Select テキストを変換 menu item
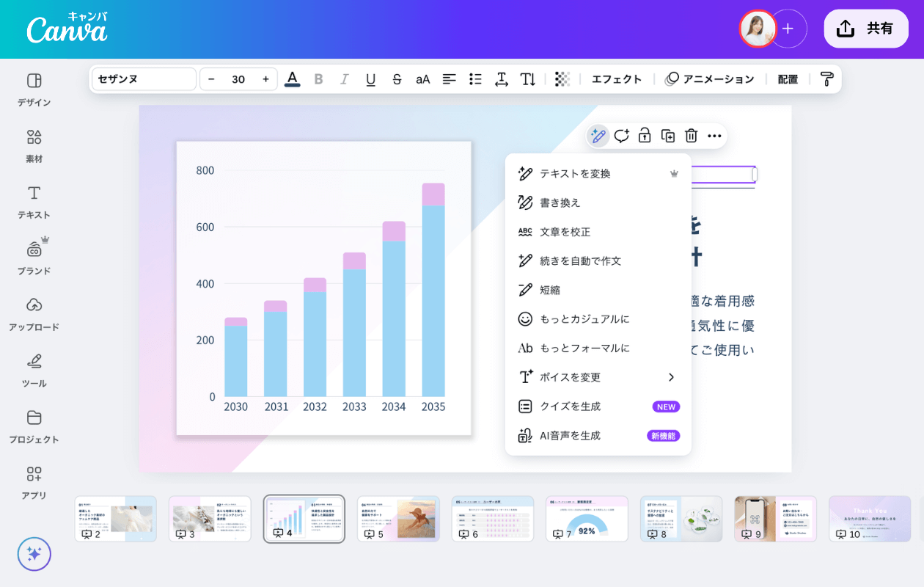 598,174
